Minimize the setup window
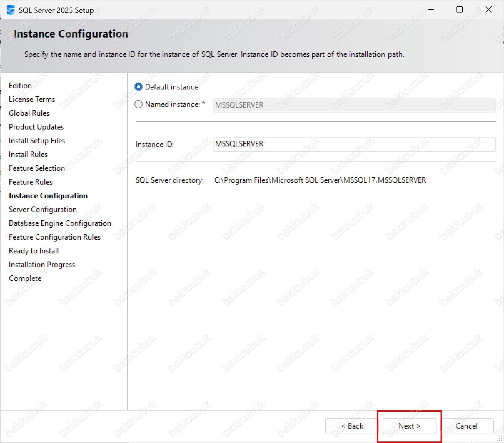 tap(431, 10)
